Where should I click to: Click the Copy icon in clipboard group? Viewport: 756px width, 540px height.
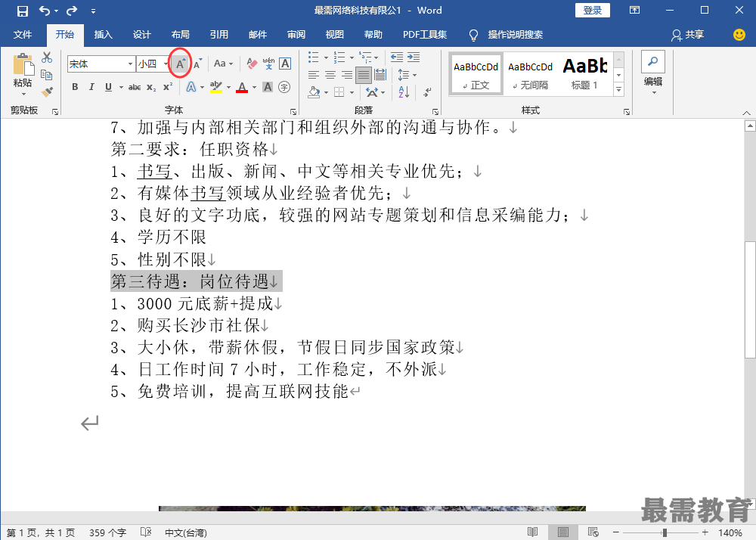pyautogui.click(x=47, y=75)
